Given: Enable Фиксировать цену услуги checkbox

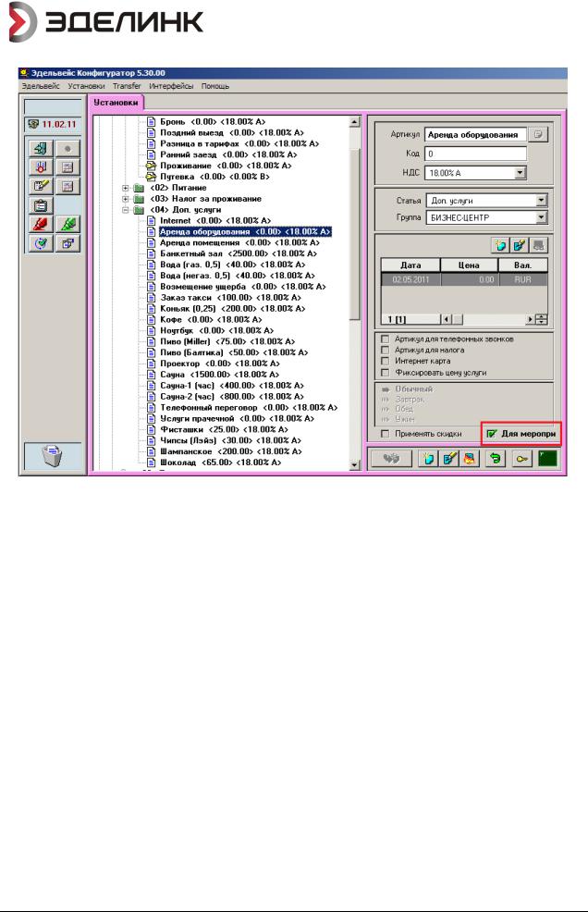Looking at the screenshot, I should (385, 372).
